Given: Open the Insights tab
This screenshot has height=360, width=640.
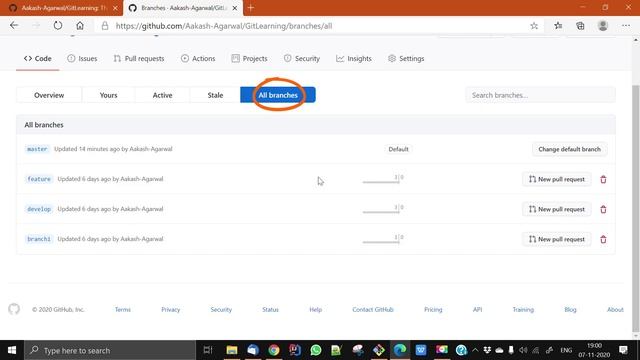Looking at the screenshot, I should [354, 58].
